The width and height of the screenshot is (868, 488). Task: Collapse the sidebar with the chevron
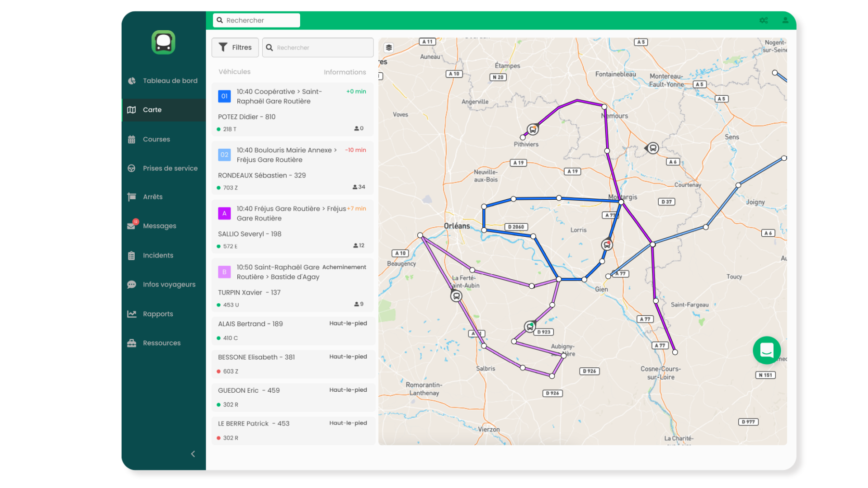pyautogui.click(x=193, y=454)
